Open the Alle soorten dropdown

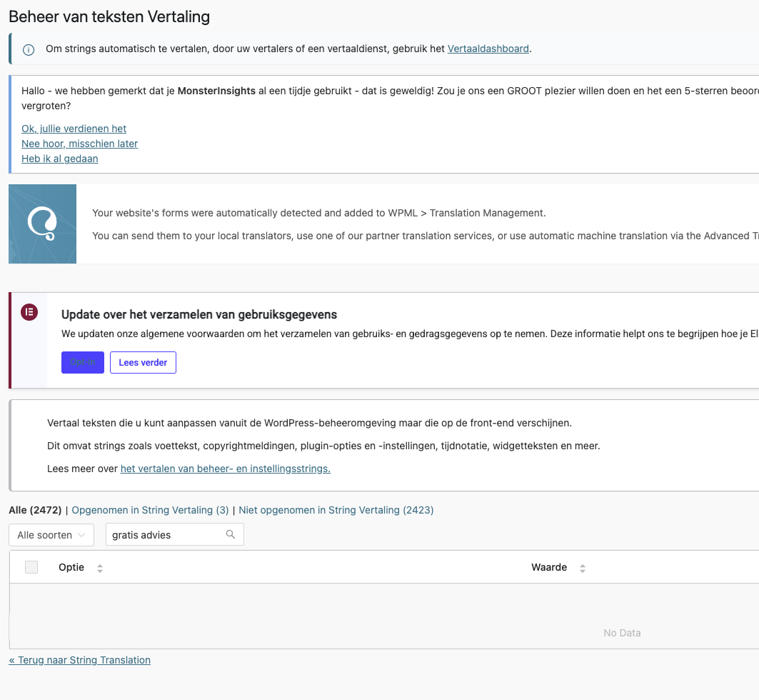(51, 535)
